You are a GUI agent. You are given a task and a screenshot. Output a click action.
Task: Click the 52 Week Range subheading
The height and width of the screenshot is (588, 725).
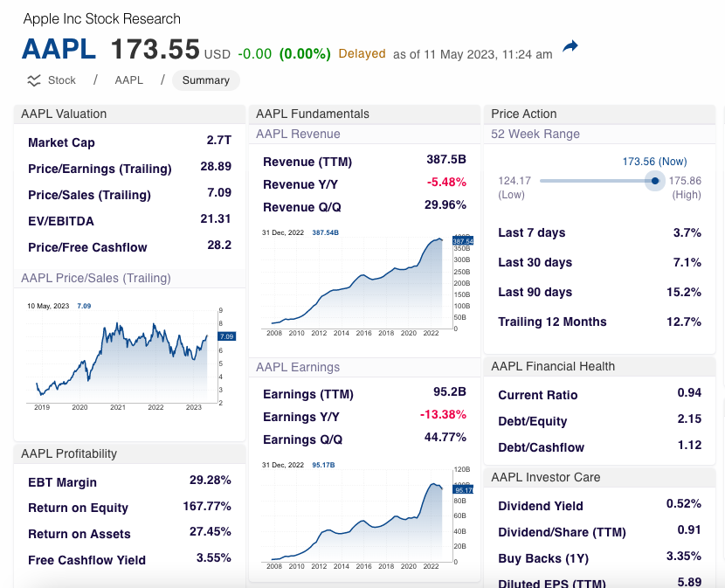[535, 135]
